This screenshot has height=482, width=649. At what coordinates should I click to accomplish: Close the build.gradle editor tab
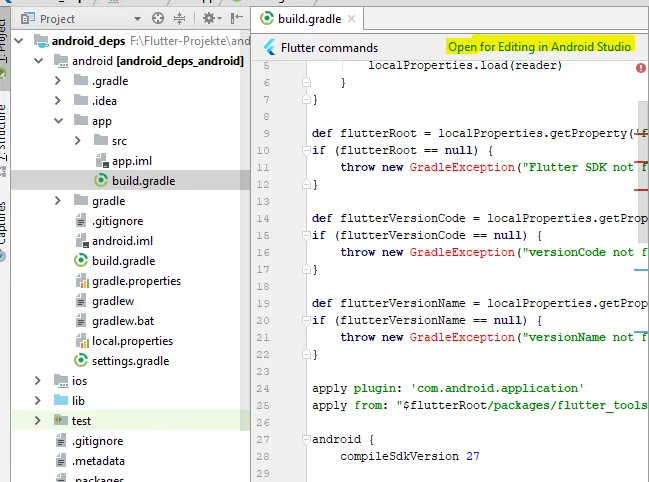tap(351, 19)
